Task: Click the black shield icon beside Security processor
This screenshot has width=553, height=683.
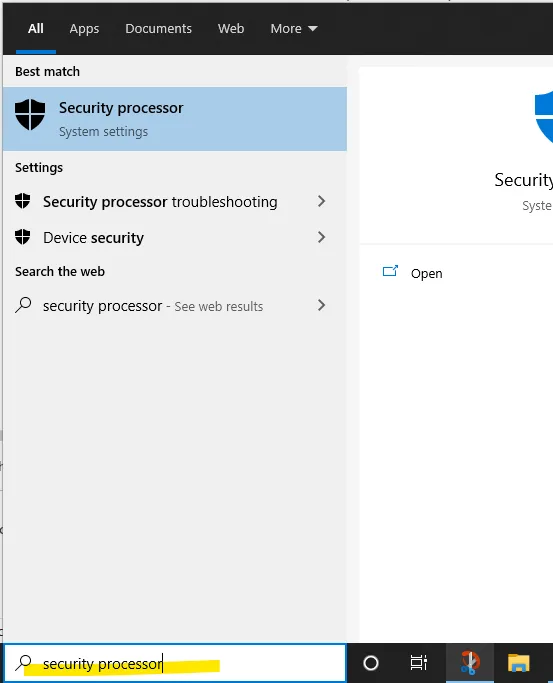Action: 30,115
